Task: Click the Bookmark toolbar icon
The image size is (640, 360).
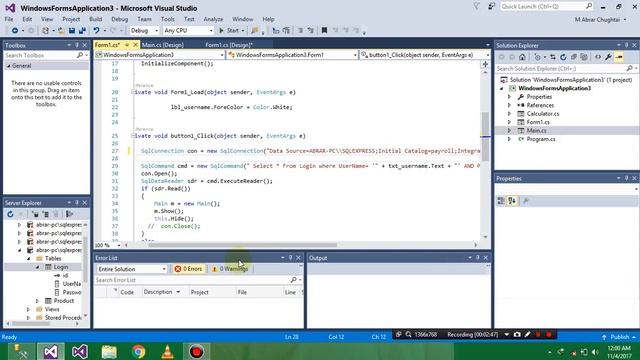Action: pos(324,31)
